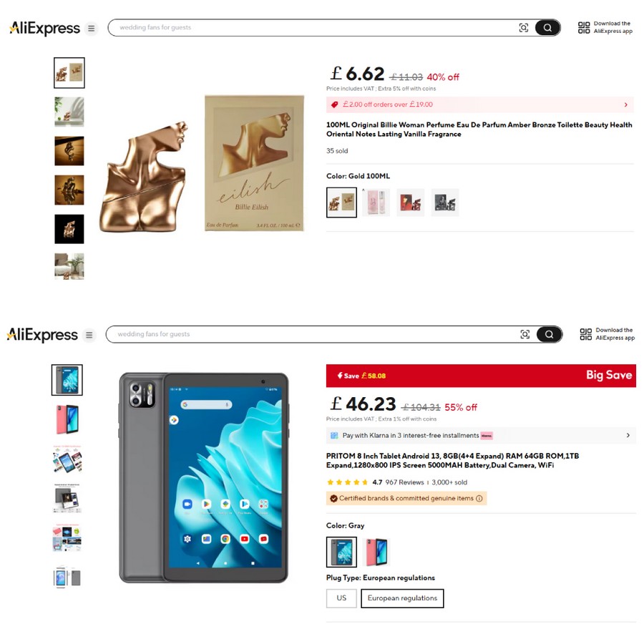Click the search magnifier in the top search bar
This screenshot has height=644, width=644.
547,27
